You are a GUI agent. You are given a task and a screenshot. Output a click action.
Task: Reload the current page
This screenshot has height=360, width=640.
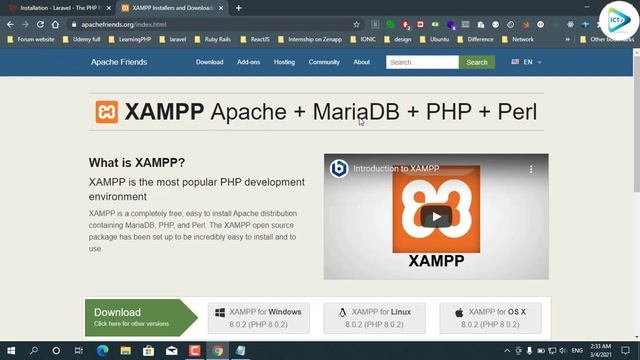click(40, 24)
